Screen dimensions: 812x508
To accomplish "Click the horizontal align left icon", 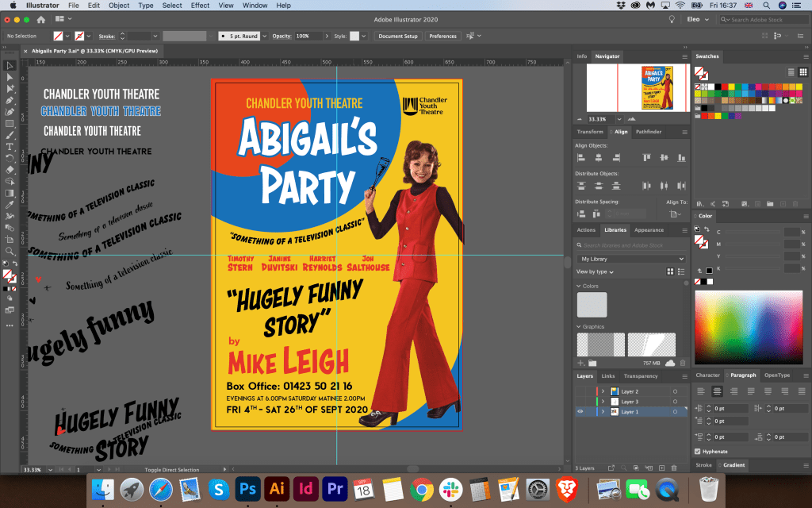I will pyautogui.click(x=581, y=158).
